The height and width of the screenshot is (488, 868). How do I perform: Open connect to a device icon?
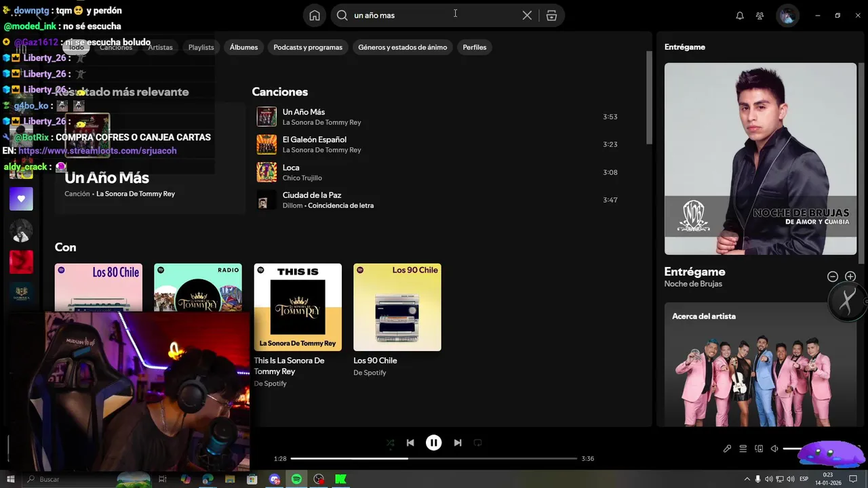click(759, 449)
